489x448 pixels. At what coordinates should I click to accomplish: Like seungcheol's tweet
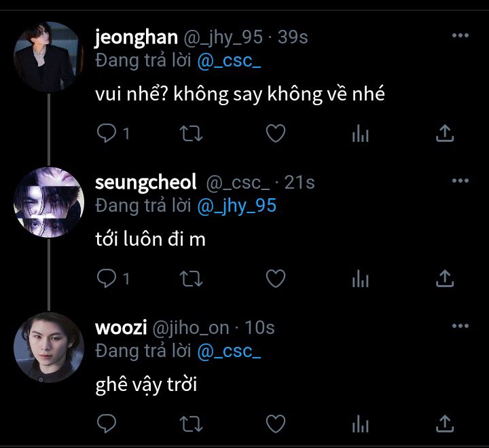click(x=276, y=278)
